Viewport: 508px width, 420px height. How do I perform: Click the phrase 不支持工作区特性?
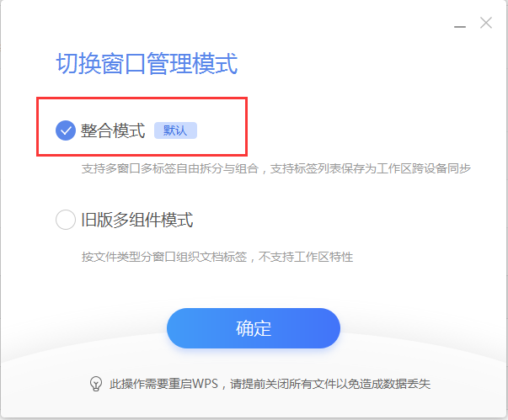[306, 258]
